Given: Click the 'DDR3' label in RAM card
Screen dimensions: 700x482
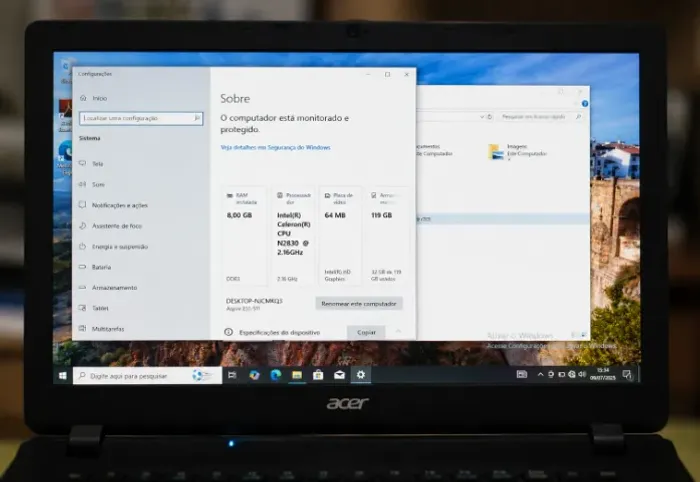Looking at the screenshot, I should (233, 278).
